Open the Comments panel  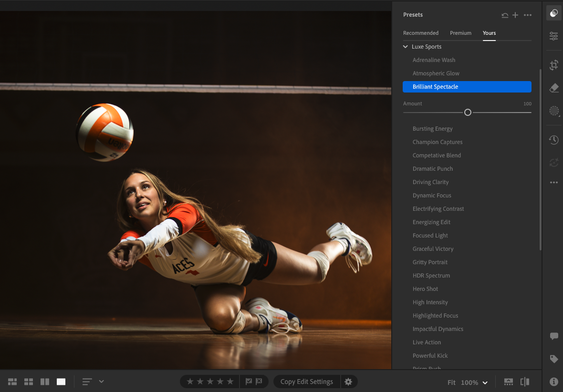(x=553, y=336)
